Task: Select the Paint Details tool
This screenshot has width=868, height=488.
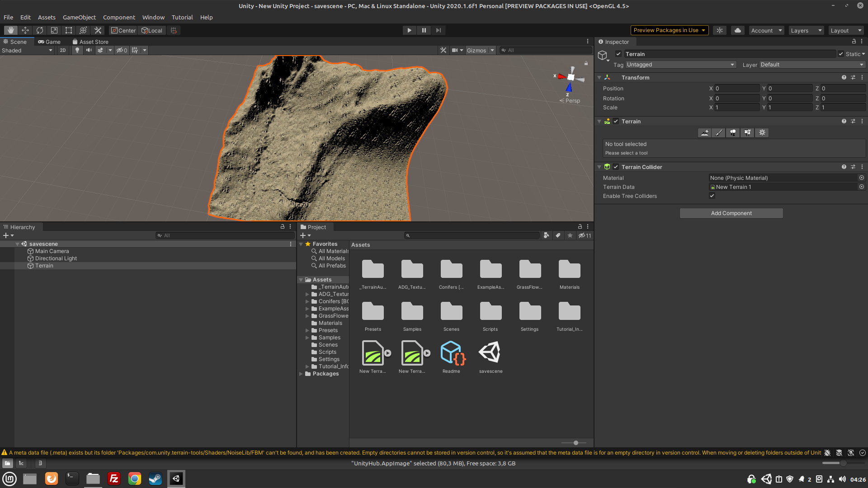Action: pos(747,132)
